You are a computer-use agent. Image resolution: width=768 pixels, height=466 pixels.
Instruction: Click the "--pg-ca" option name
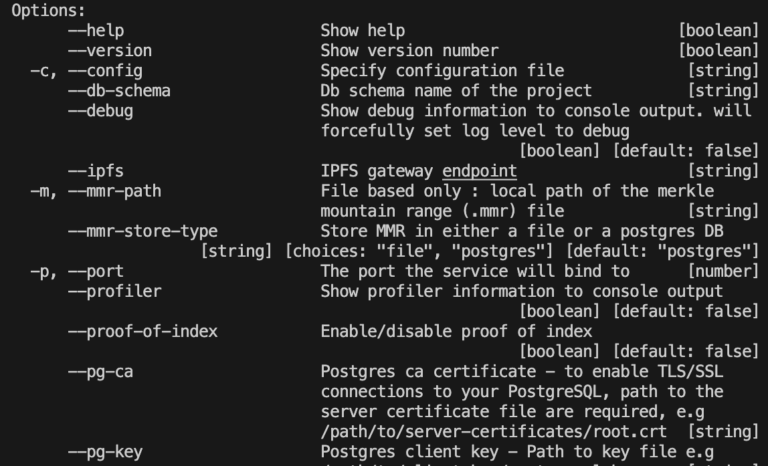coord(100,372)
